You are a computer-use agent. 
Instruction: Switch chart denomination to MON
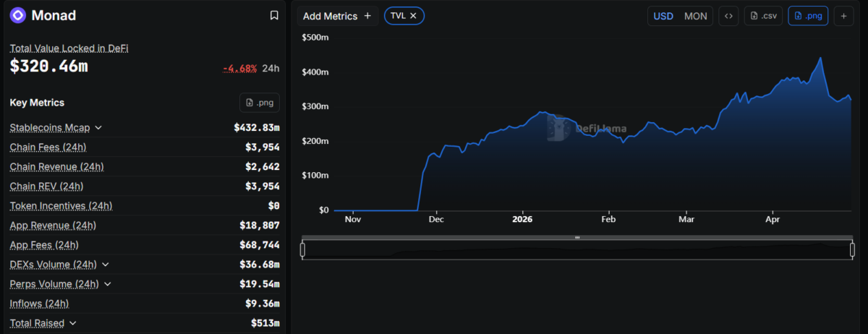pos(695,16)
